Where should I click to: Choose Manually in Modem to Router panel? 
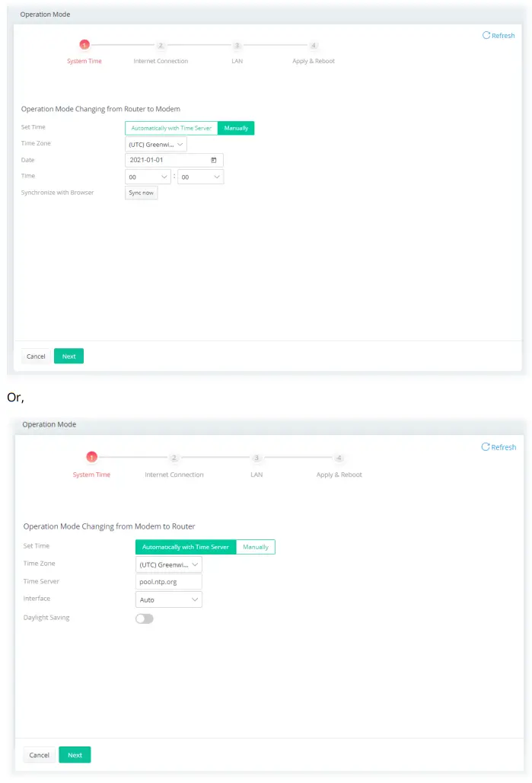pyautogui.click(x=256, y=547)
